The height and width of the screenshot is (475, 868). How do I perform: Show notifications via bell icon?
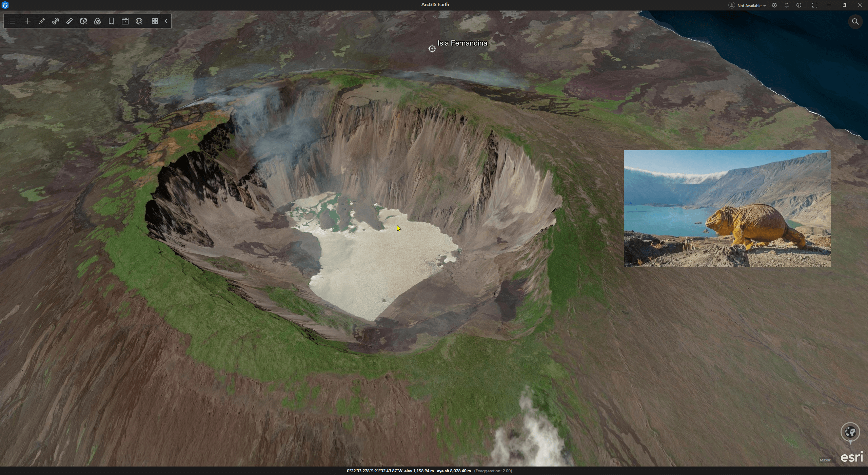787,5
